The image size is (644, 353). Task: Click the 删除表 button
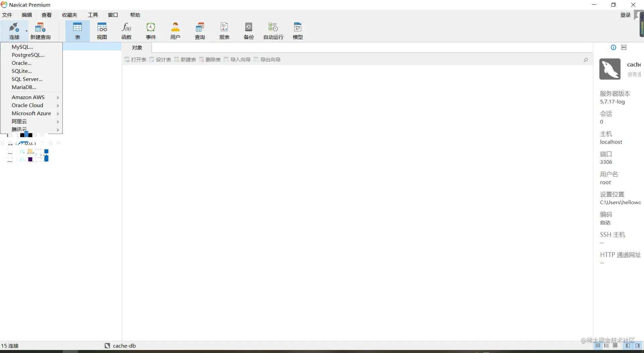(210, 60)
